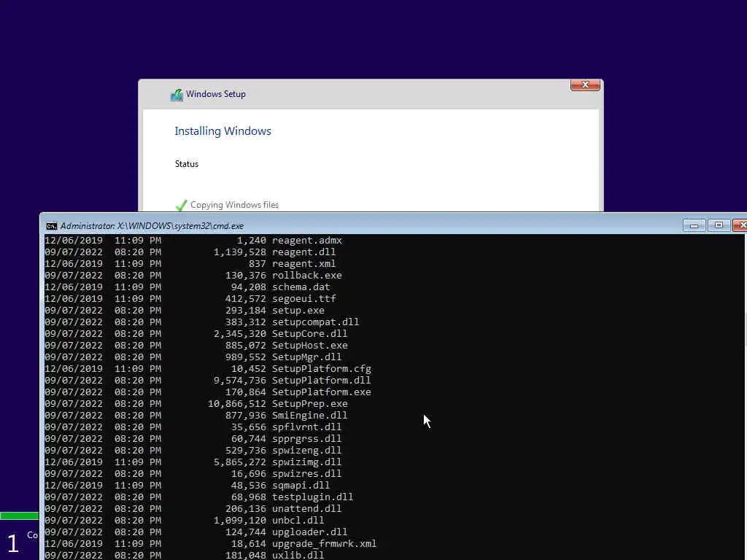Click the 5,865,272 file size value
The width and height of the screenshot is (747, 560).
pos(239,462)
